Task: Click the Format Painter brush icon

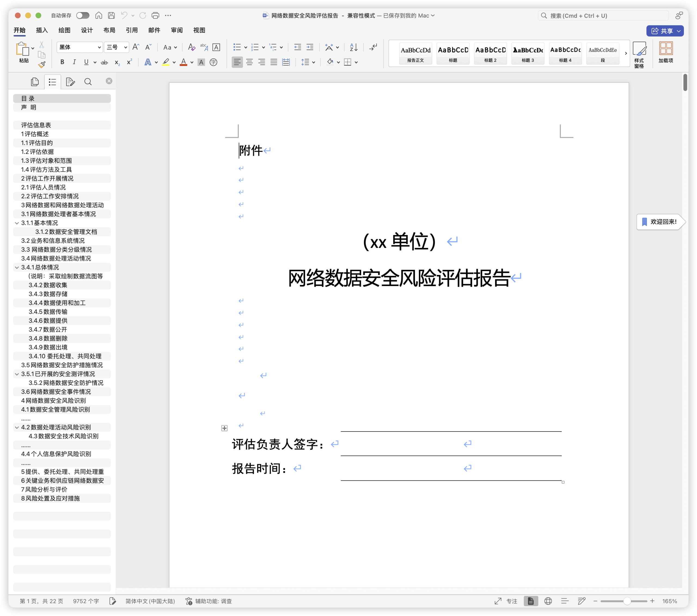Action: point(42,64)
